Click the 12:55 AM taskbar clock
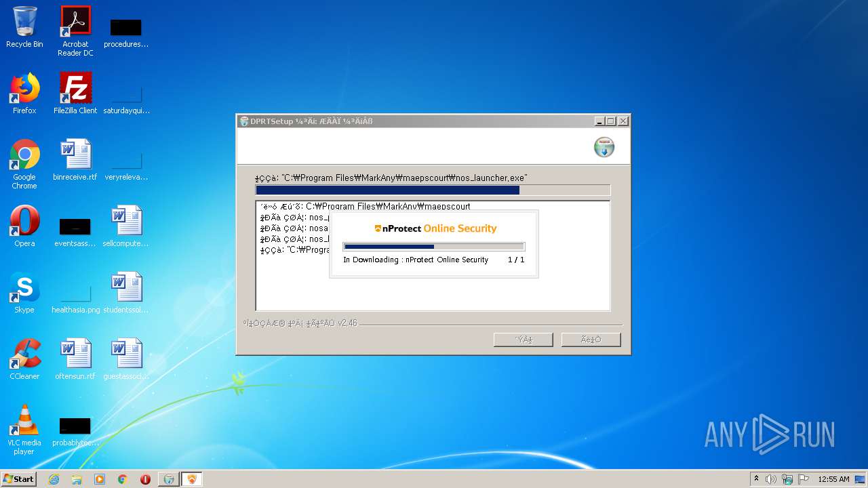 coord(833,479)
